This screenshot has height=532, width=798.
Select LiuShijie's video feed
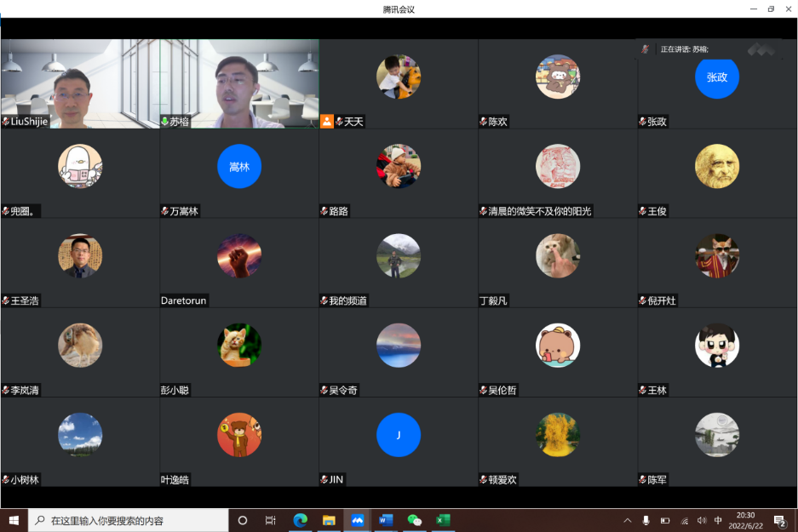[80, 82]
